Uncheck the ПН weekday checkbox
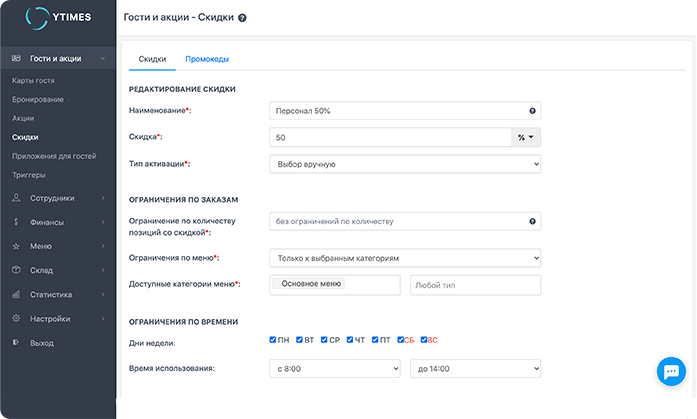 click(273, 340)
